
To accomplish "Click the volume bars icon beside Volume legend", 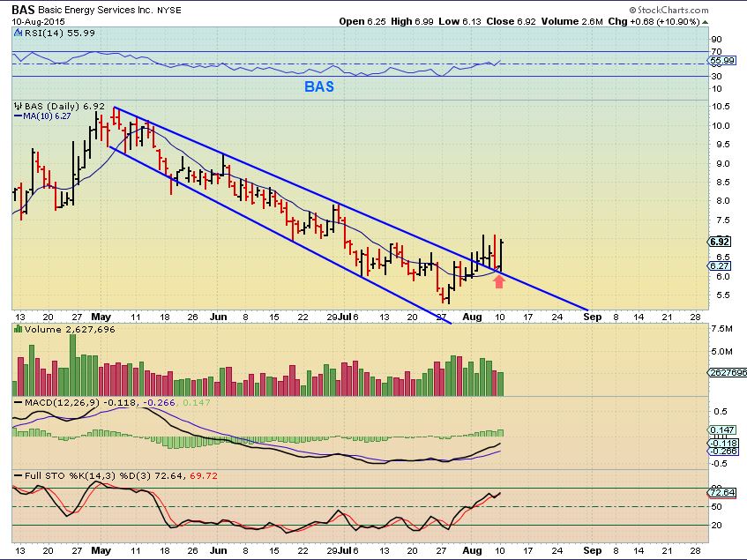I will (x=19, y=329).
